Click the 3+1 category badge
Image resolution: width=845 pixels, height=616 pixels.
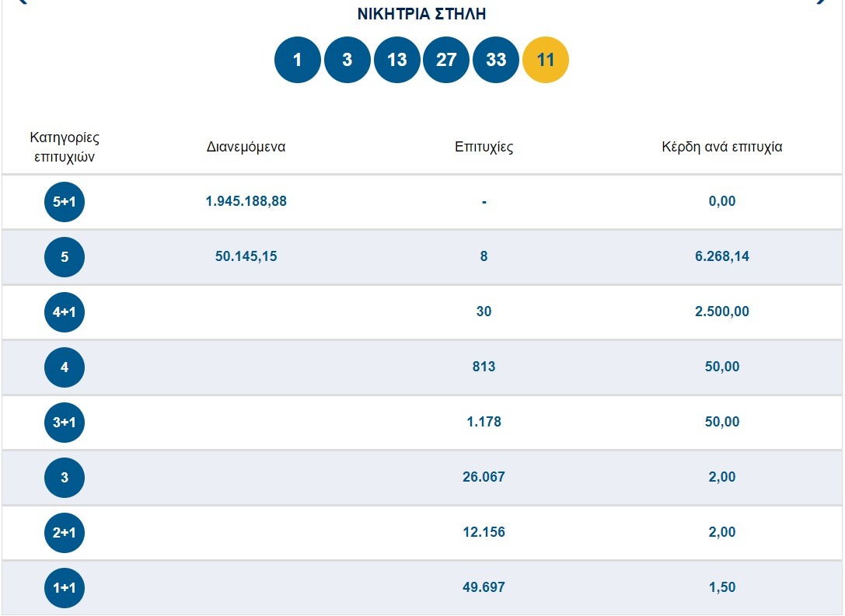tap(65, 423)
